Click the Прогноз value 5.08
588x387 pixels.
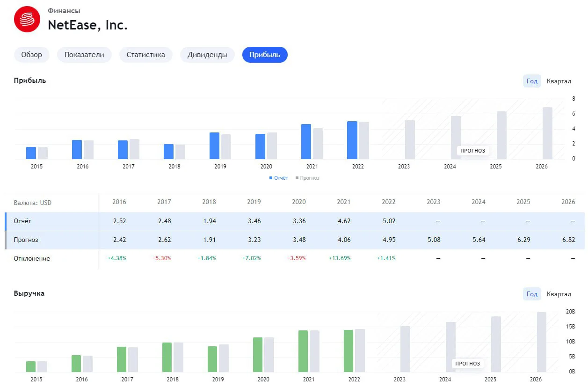[x=434, y=240]
